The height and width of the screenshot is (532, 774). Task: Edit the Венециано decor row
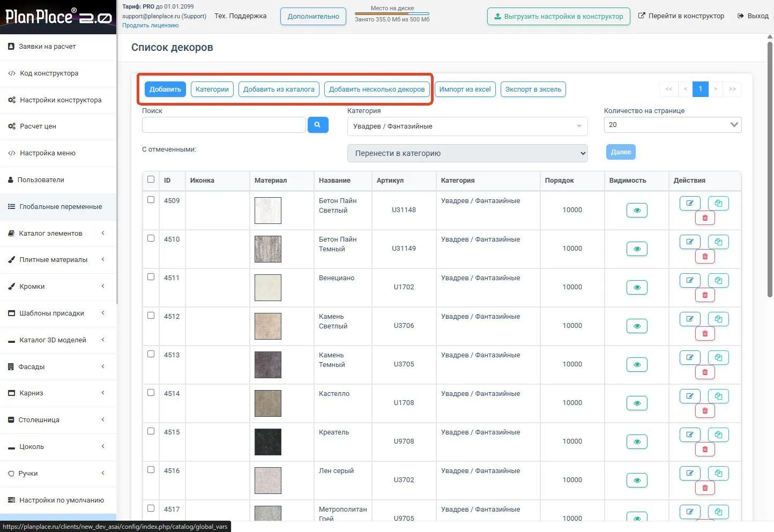pyautogui.click(x=690, y=280)
